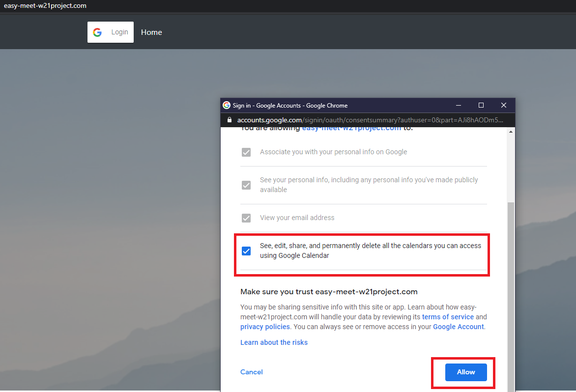
Task: Click the Cancel button
Action: click(x=251, y=372)
